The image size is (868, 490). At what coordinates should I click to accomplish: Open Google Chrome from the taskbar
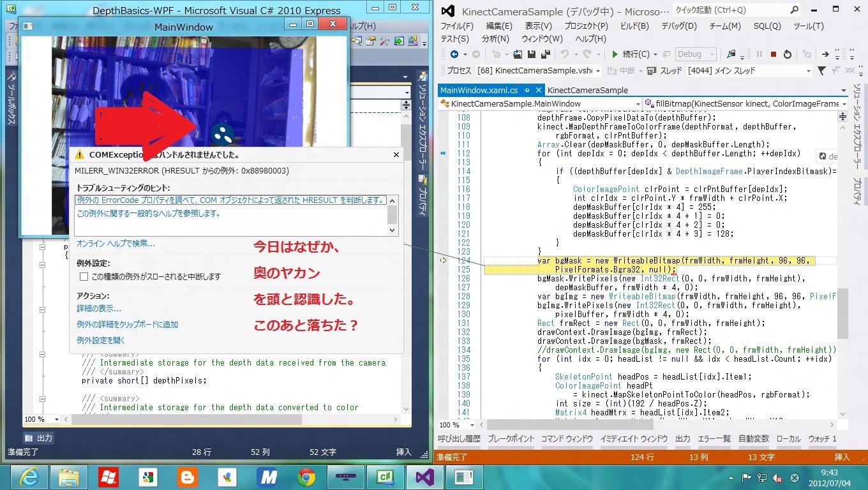(306, 477)
